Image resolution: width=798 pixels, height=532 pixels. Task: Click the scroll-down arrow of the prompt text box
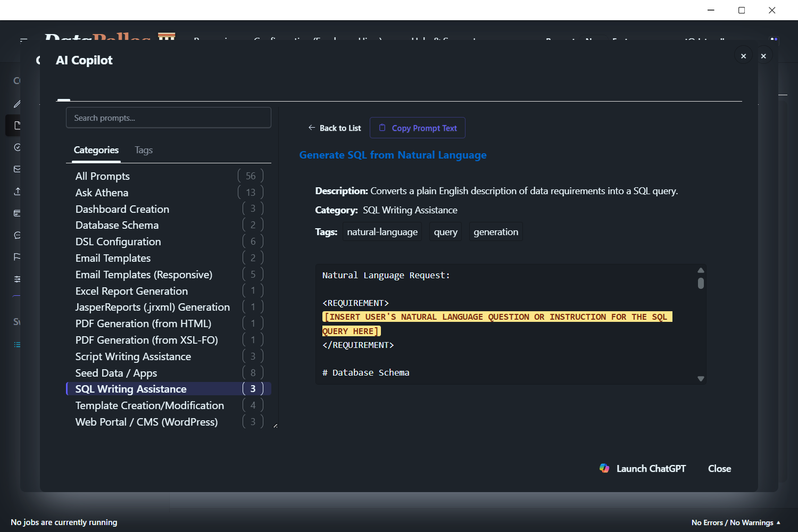pos(701,379)
